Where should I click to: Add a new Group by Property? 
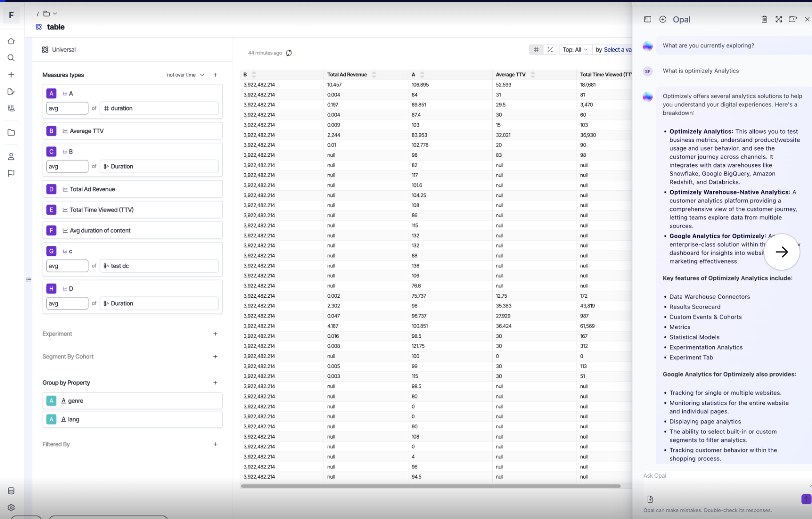(x=215, y=383)
